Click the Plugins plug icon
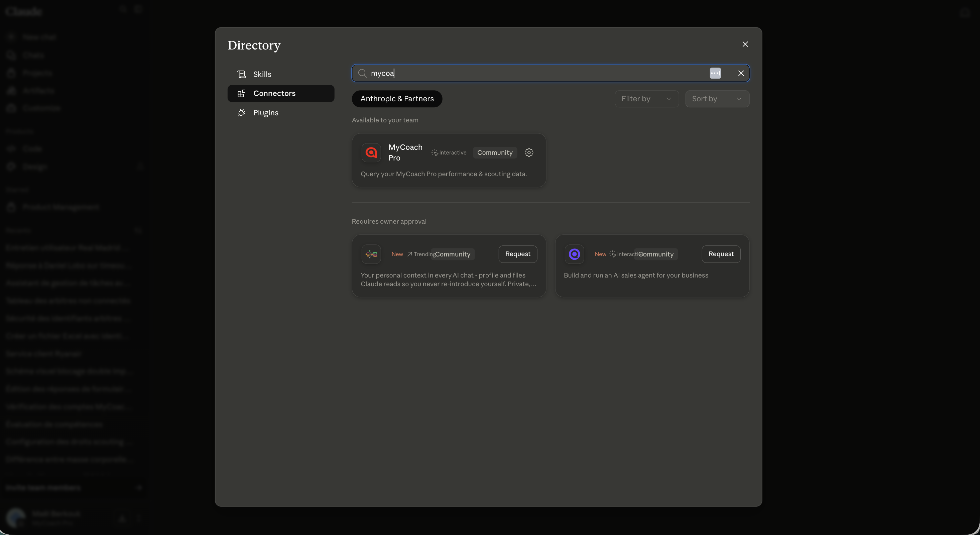 pyautogui.click(x=242, y=113)
